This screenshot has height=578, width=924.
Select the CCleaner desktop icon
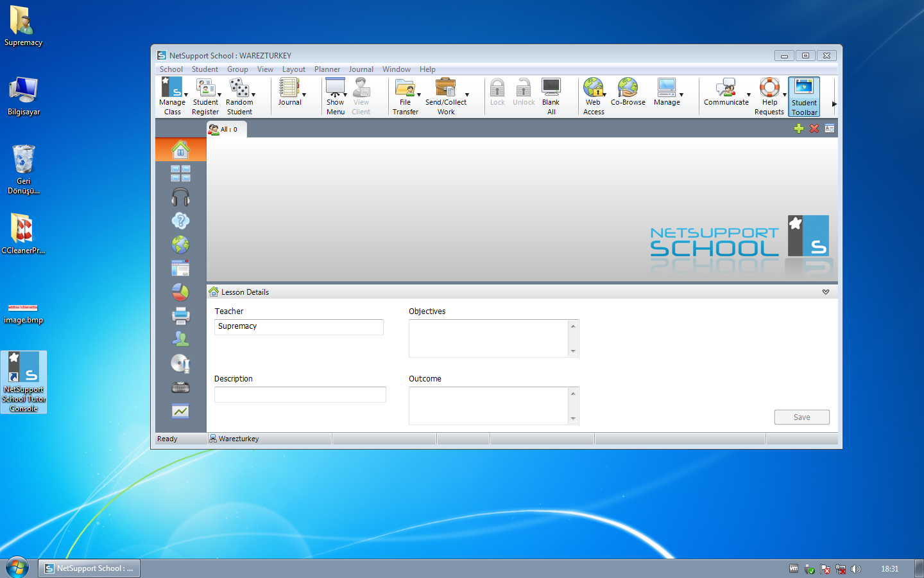tap(24, 234)
